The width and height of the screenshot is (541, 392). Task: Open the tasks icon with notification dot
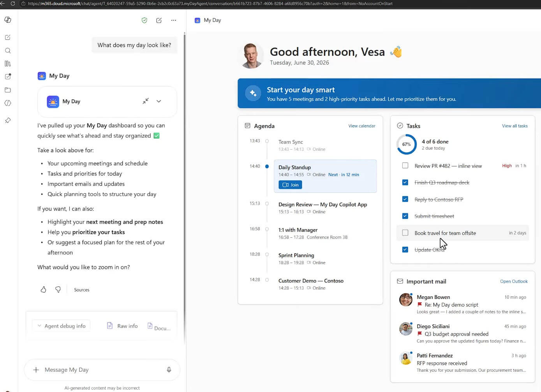coord(8,76)
